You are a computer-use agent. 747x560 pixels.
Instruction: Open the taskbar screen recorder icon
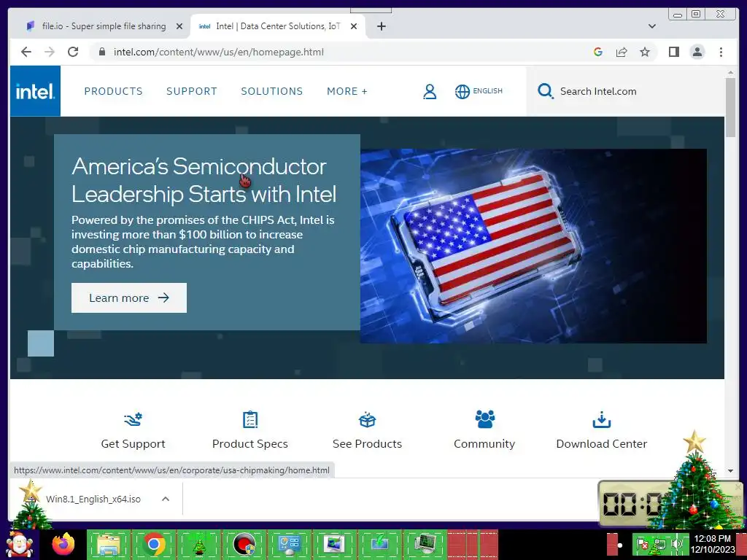(244, 544)
